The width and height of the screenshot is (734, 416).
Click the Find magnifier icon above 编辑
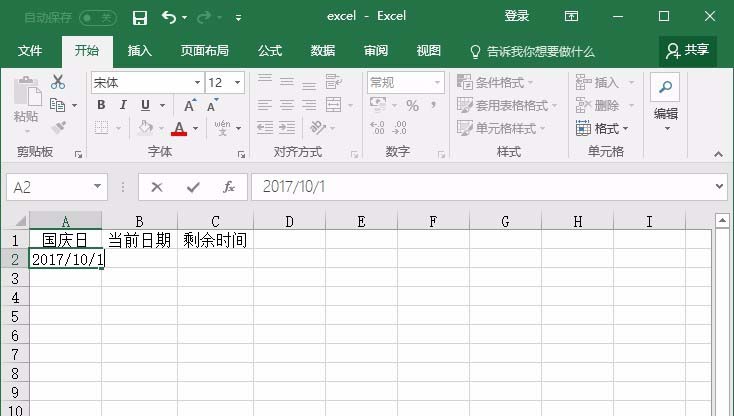[665, 87]
